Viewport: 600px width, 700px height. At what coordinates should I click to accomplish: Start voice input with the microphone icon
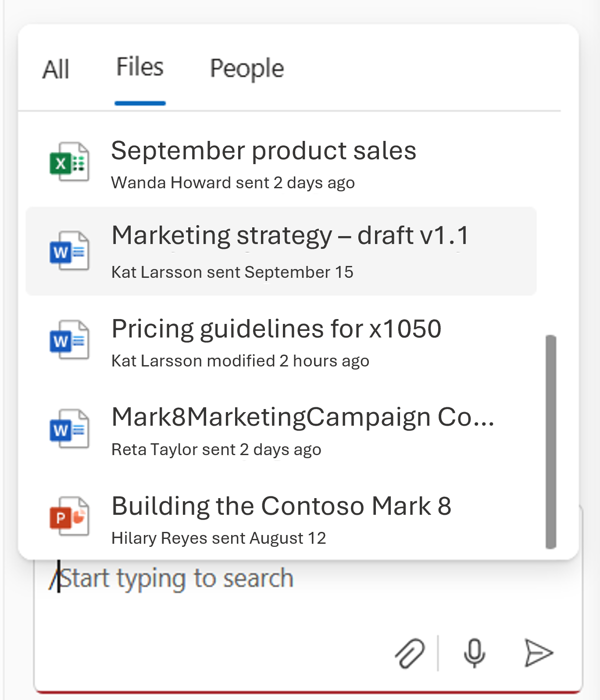click(x=475, y=653)
